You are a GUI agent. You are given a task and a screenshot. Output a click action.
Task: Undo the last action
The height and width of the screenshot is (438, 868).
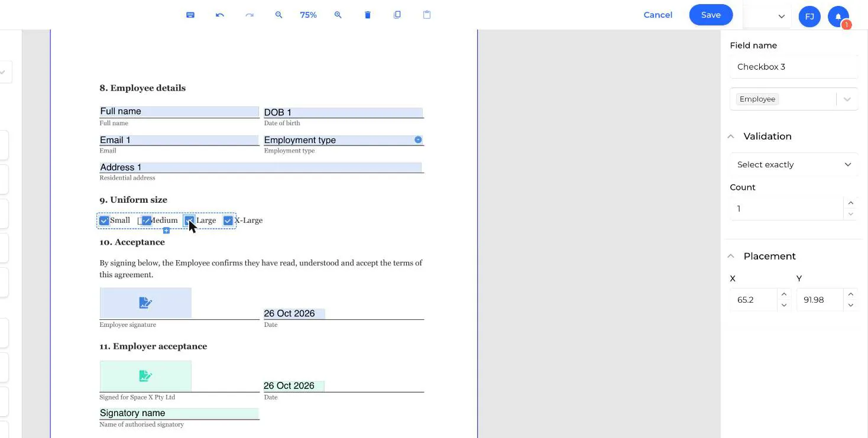coord(220,15)
